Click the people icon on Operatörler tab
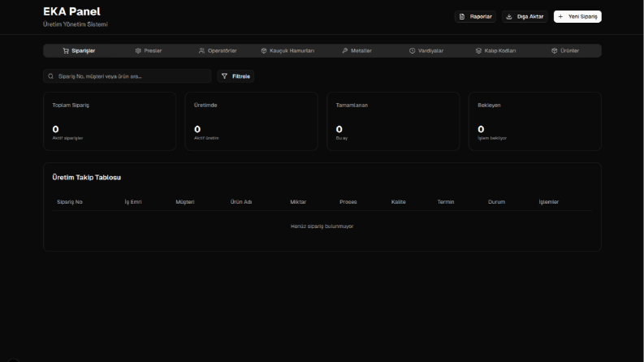The height and width of the screenshot is (362, 644). pyautogui.click(x=201, y=51)
